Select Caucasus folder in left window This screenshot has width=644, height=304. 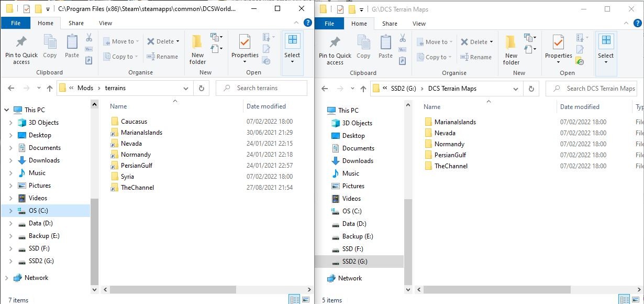tap(134, 122)
